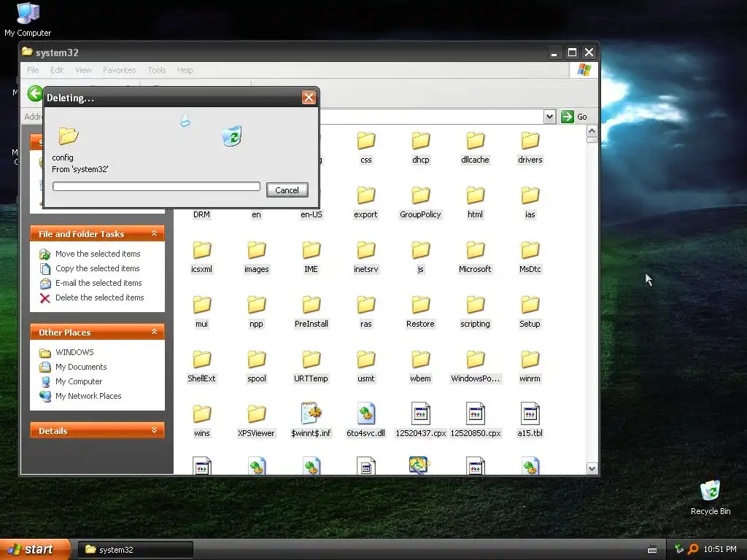The image size is (747, 560).
Task: Select the GroupPolicy folder
Action: tap(421, 203)
